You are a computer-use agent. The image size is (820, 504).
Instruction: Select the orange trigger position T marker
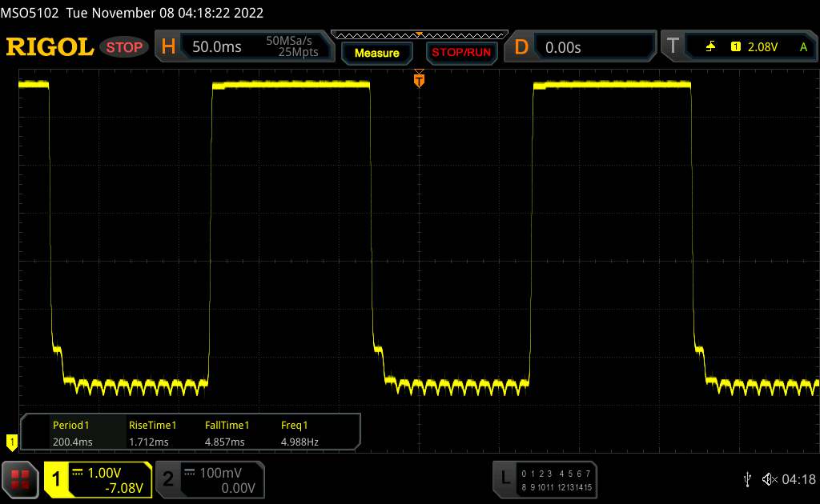click(419, 79)
